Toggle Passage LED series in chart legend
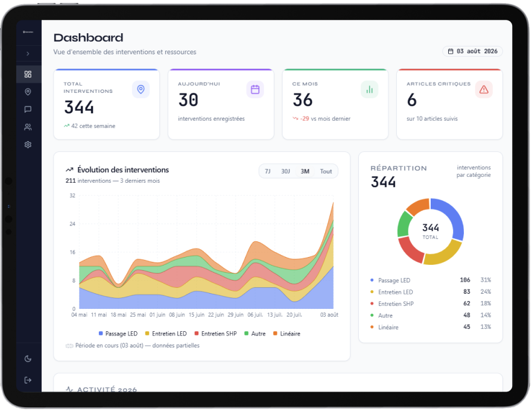 point(118,334)
